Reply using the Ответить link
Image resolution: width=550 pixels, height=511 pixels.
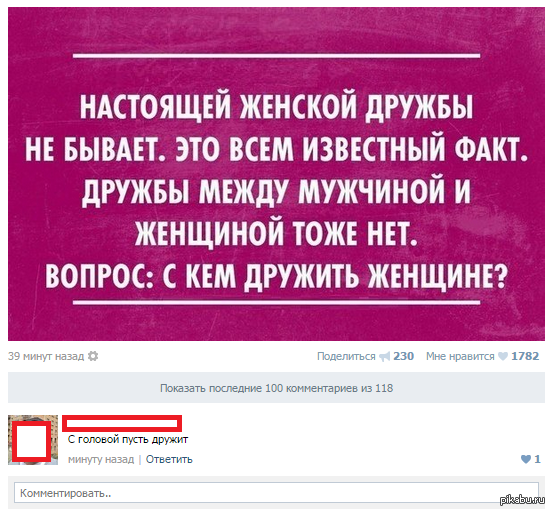coord(169,459)
